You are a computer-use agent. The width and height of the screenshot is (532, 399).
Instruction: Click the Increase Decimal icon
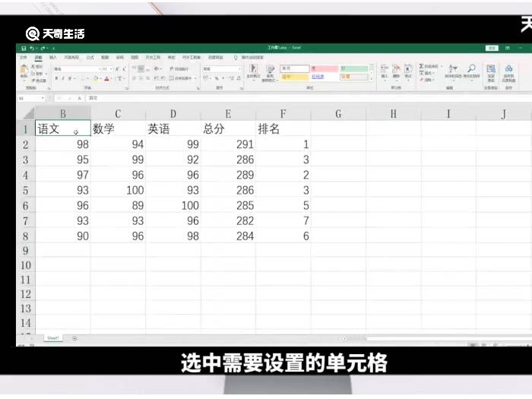(231, 78)
